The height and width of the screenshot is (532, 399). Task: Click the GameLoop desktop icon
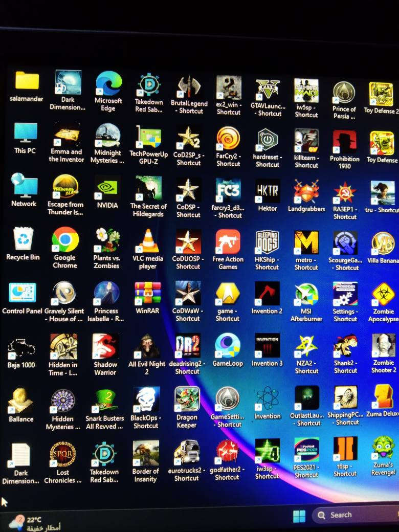click(x=228, y=346)
